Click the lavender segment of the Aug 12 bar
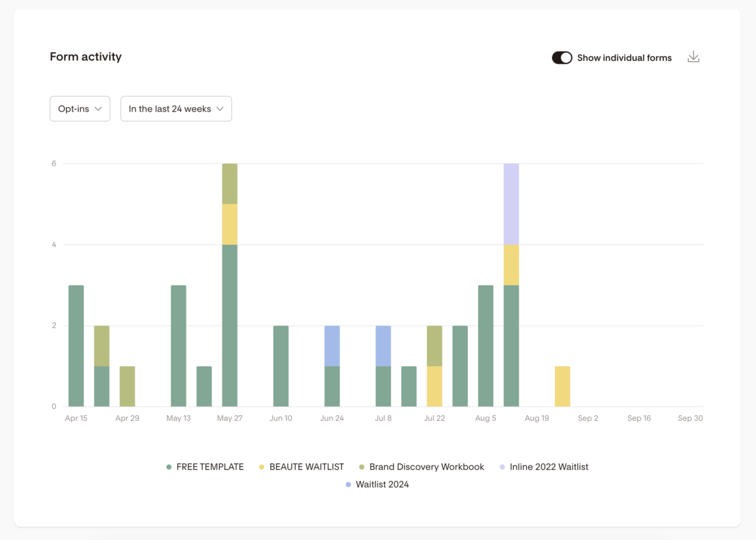The height and width of the screenshot is (540, 756). (511, 204)
